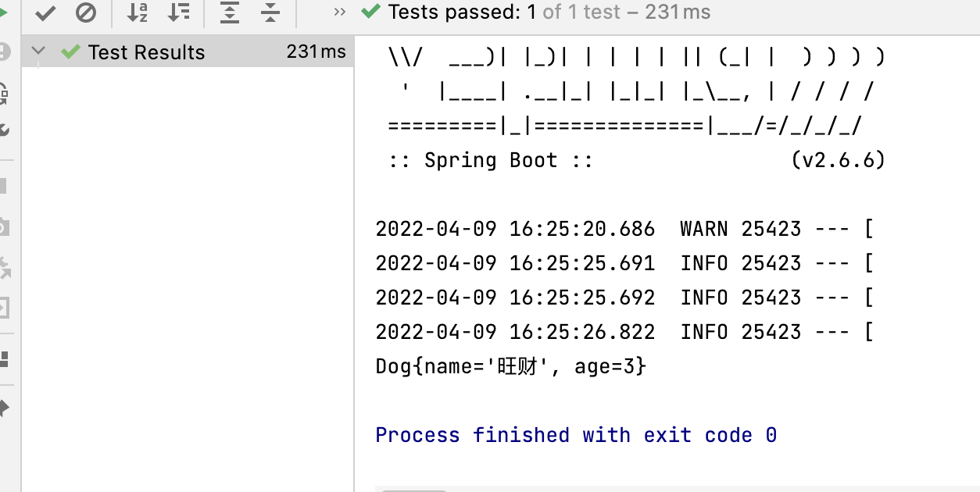The image size is (980, 492).
Task: Collapse all test result nodes
Action: (270, 12)
